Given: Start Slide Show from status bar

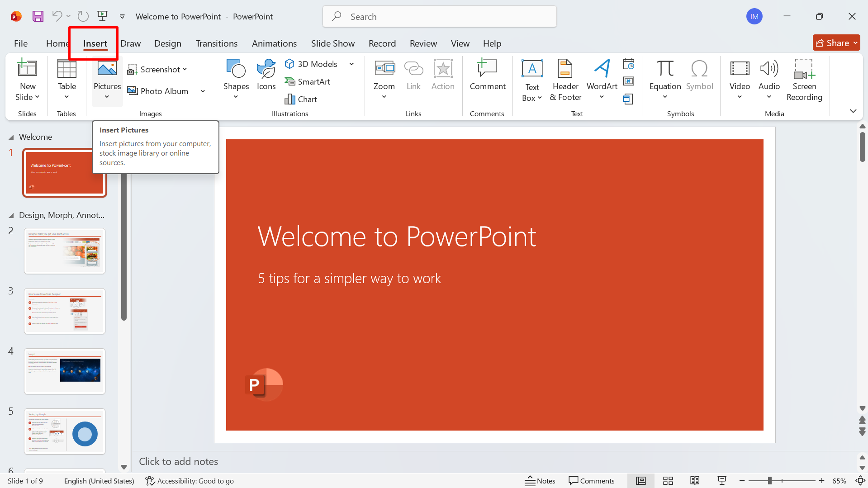Looking at the screenshot, I should [x=722, y=481].
